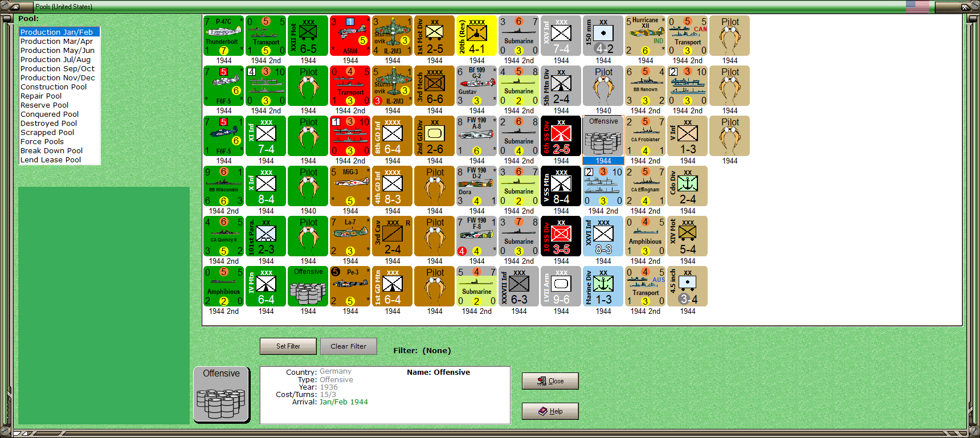
Task: Open the Destroyed Pool
Action: point(59,123)
